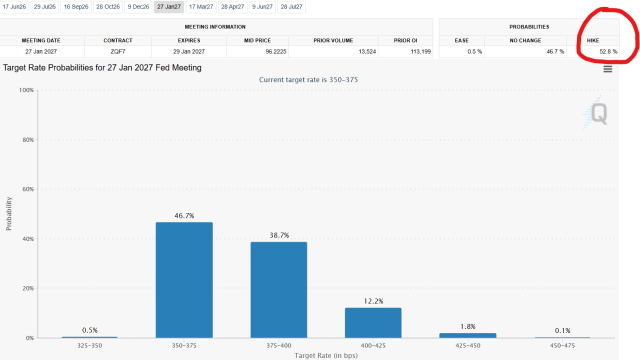The width and height of the screenshot is (640, 360).
Task: Switch to the 28 Jul27 meeting tab
Action: coord(291,7)
